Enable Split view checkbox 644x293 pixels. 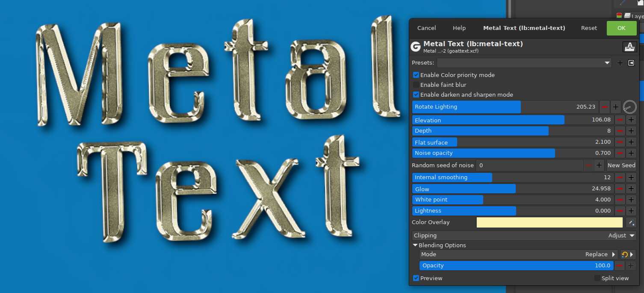[x=597, y=278]
